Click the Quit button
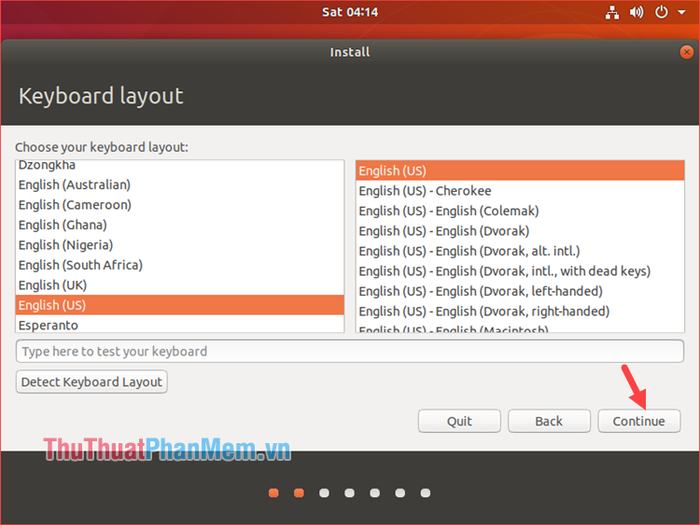 point(459,421)
